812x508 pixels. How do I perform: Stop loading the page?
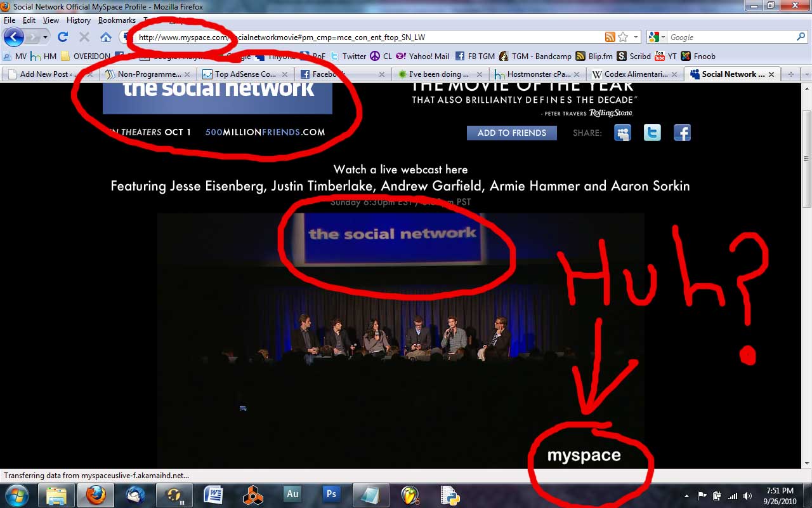[84, 37]
